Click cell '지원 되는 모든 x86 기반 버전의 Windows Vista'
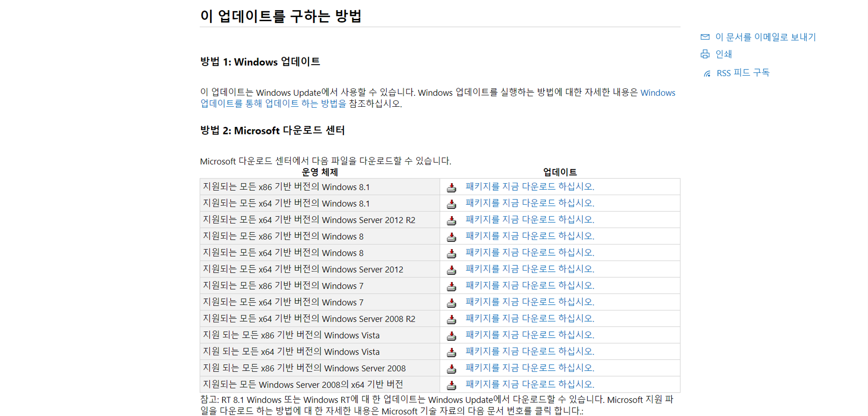This screenshot has height=416, width=868. (320, 335)
